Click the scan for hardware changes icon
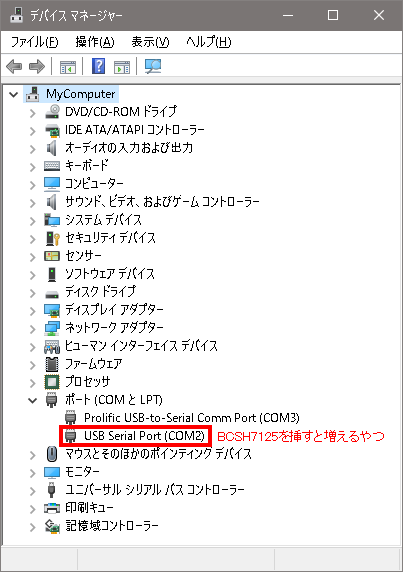 tap(153, 66)
